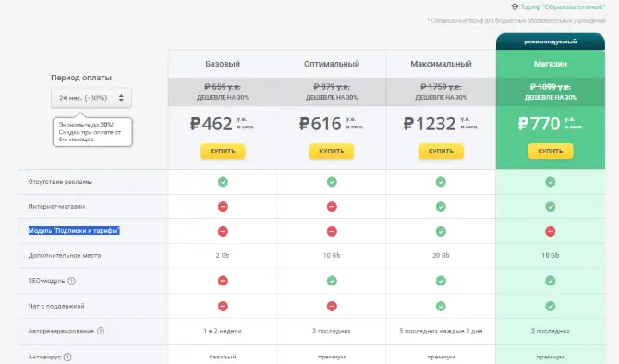Select the Оптимальный plan header

[332, 64]
